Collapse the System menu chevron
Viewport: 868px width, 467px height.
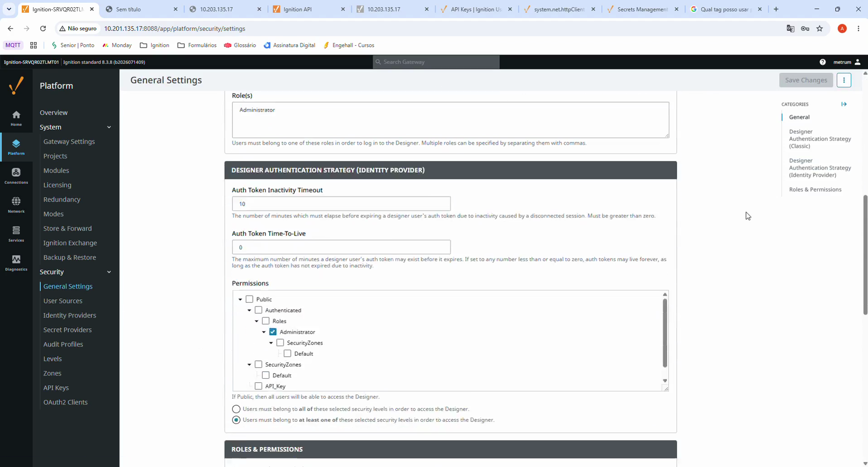[109, 127]
